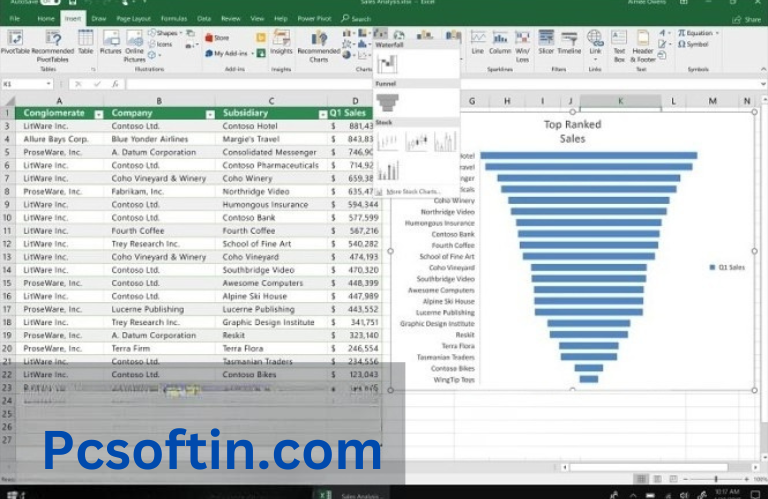The height and width of the screenshot is (499, 768).
Task: Select the fourth Stock chart in second row
Action: coord(387,170)
